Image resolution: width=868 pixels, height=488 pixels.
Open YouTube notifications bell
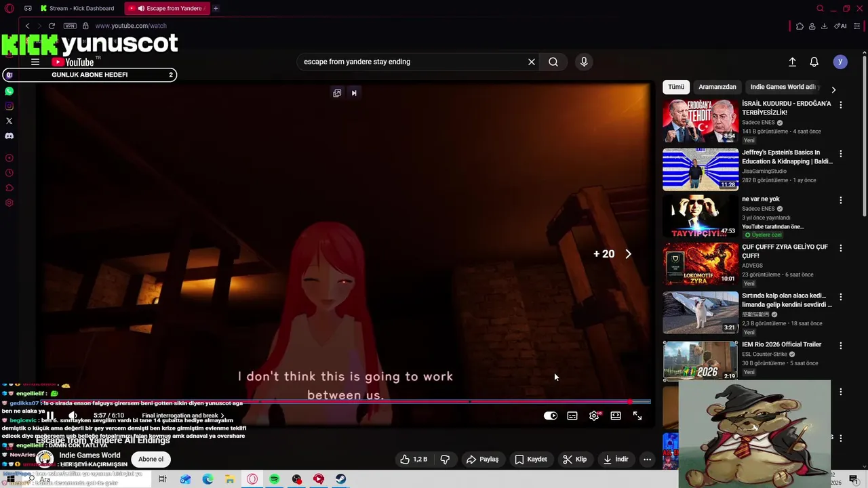[814, 62]
